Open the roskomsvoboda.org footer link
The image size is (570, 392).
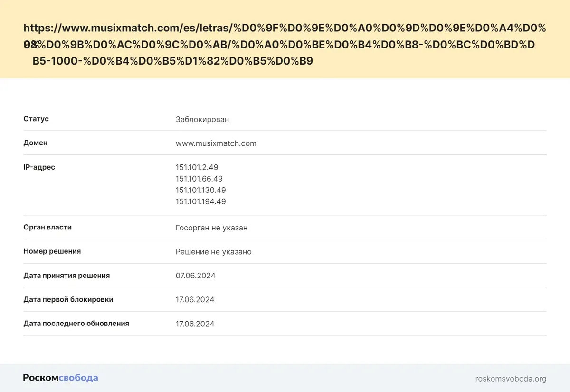click(x=511, y=379)
